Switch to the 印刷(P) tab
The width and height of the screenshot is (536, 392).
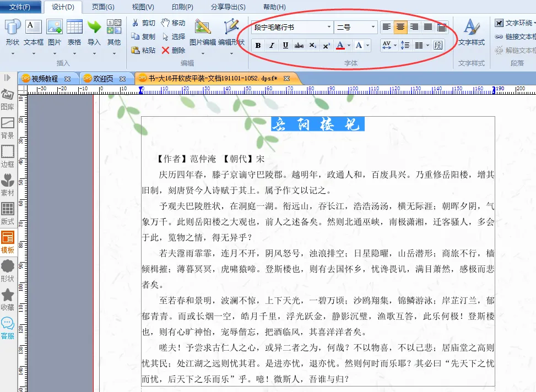click(x=182, y=7)
